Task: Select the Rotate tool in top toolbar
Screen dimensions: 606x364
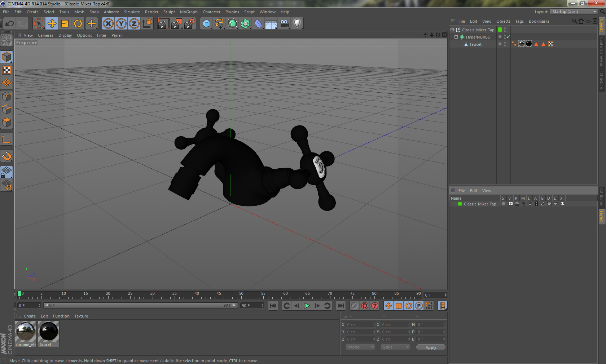Action: 78,24
